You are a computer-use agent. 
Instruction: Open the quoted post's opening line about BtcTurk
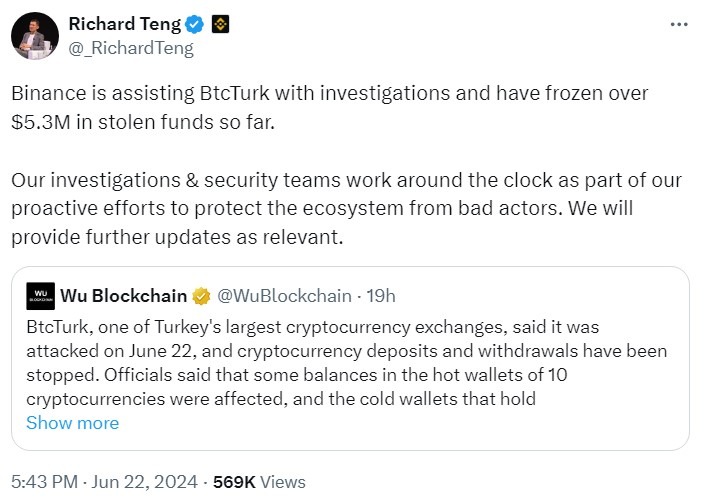pos(340,327)
